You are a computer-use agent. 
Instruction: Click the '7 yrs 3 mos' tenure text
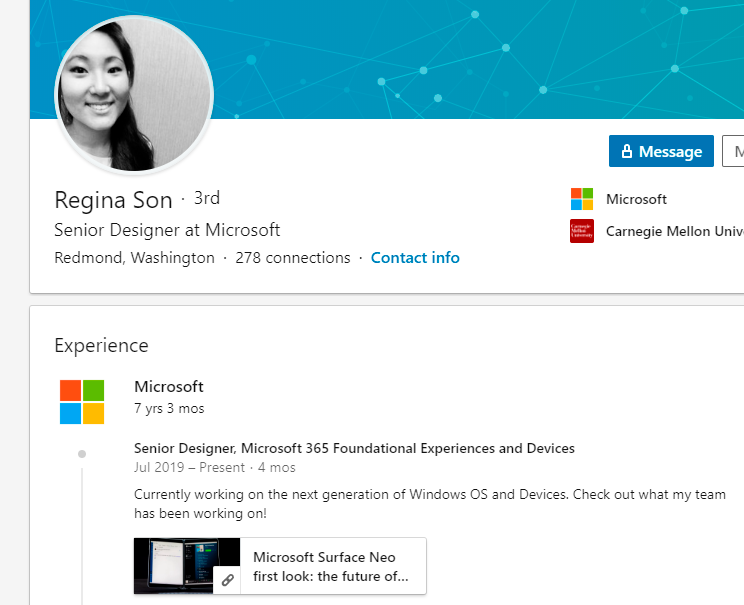pos(169,409)
